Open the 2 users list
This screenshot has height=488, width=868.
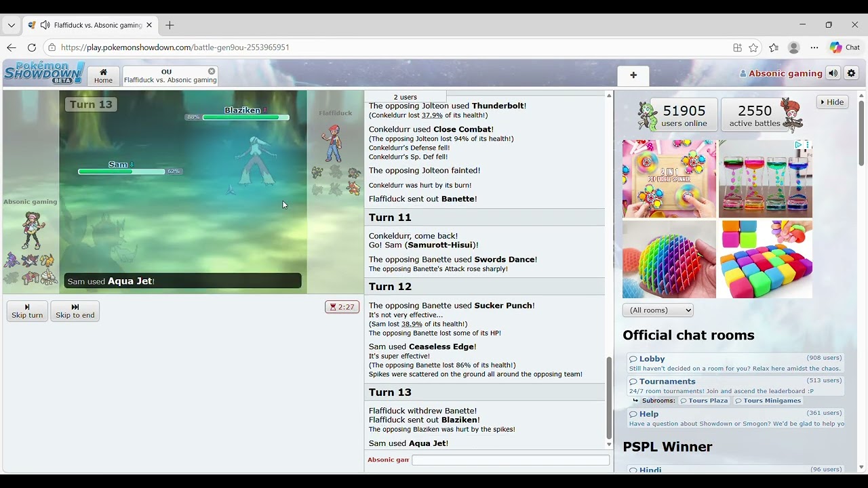[406, 97]
